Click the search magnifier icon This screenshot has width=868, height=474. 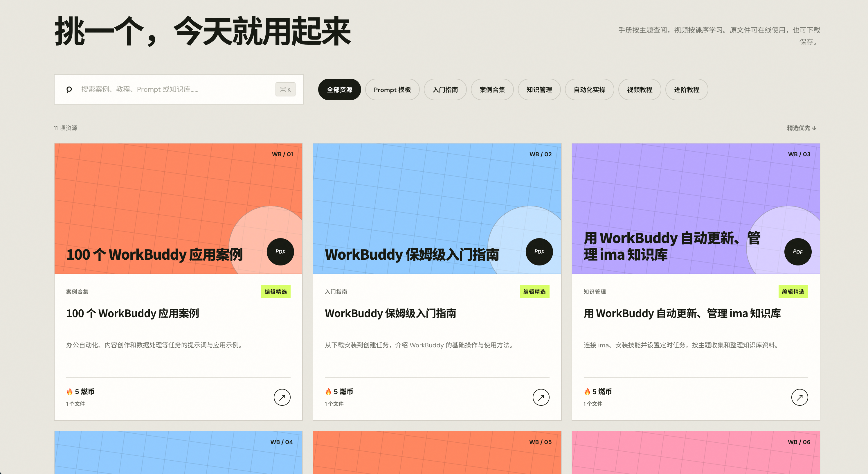69,90
